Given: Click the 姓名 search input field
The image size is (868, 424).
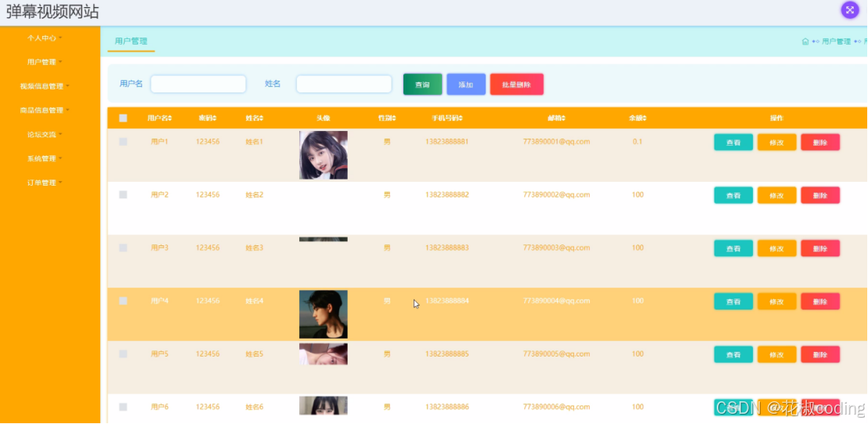Looking at the screenshot, I should coord(344,84).
